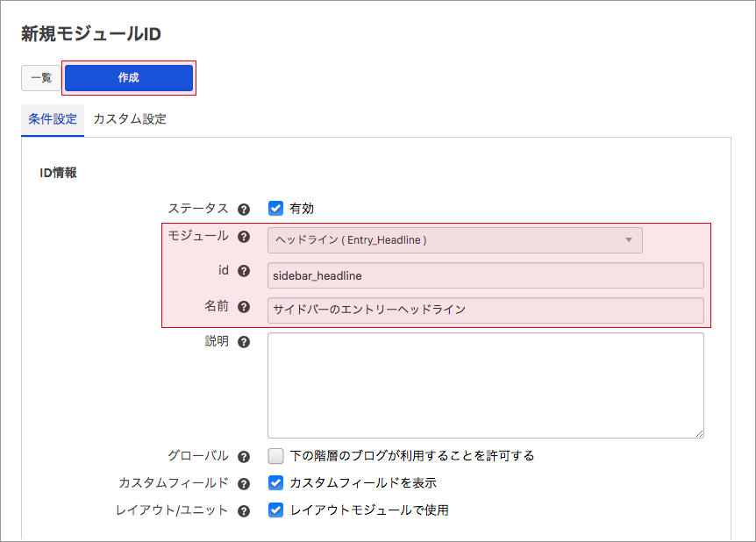Click the id field containing sidebar_headline
756x542 pixels.
pyautogui.click(x=485, y=275)
